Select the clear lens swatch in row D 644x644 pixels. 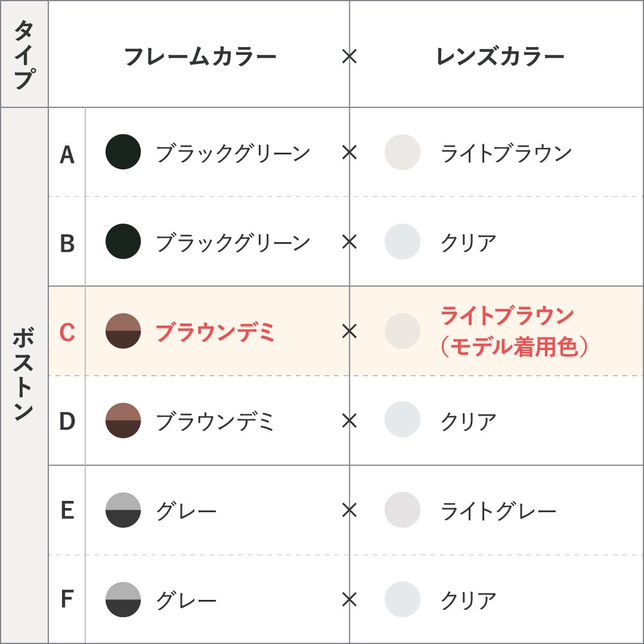[x=402, y=419]
